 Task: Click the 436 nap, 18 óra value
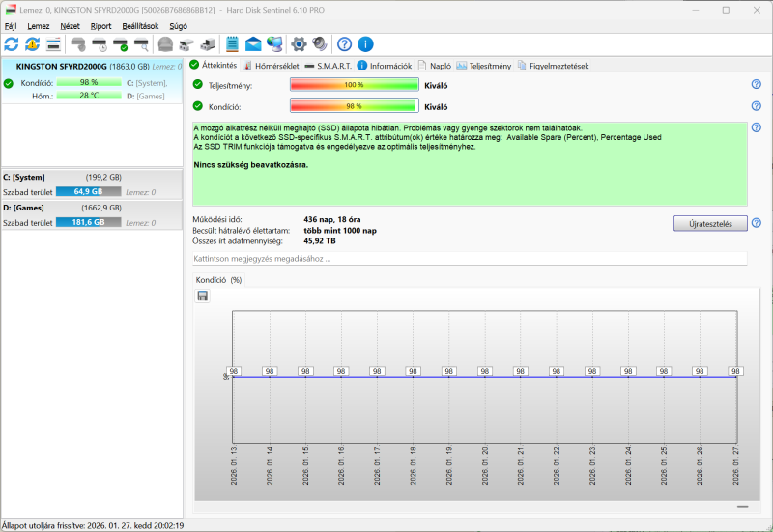[331, 219]
